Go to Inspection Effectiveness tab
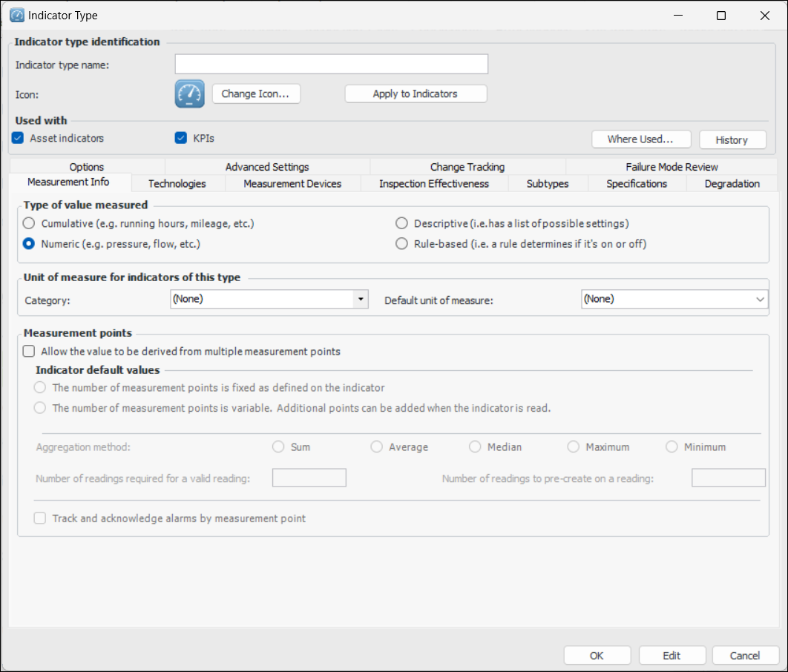Screen dimensions: 788x672 [434, 183]
